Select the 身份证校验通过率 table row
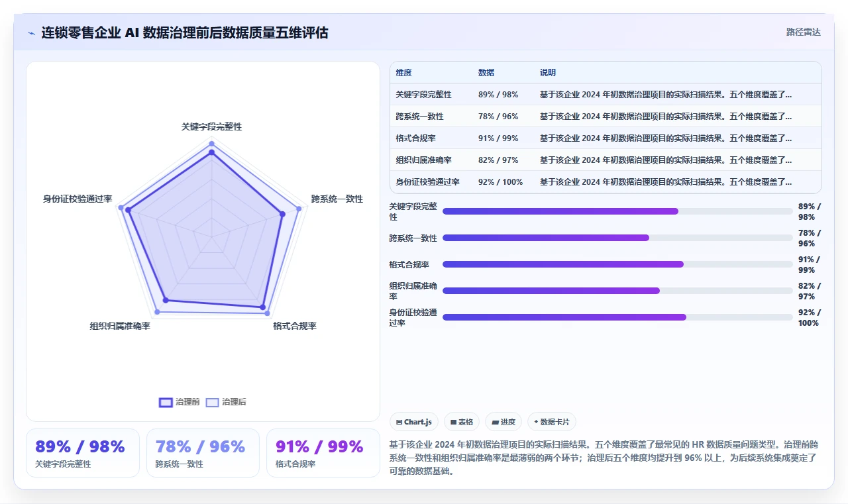 [x=606, y=182]
